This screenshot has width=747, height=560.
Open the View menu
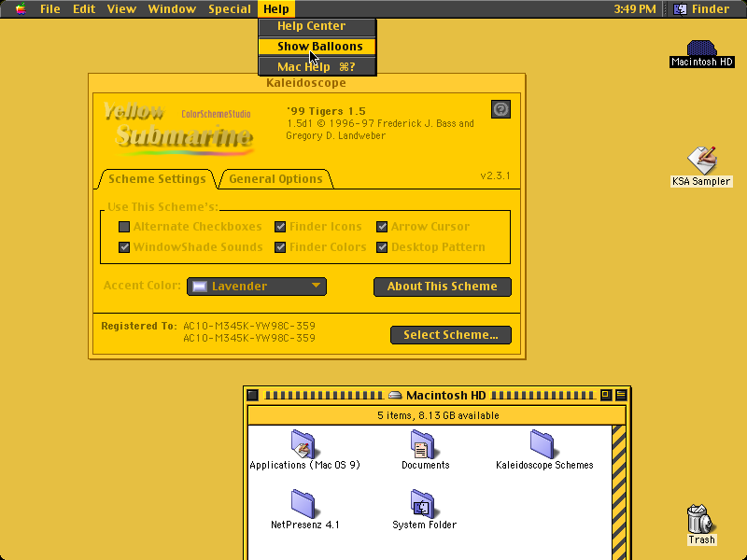click(121, 9)
